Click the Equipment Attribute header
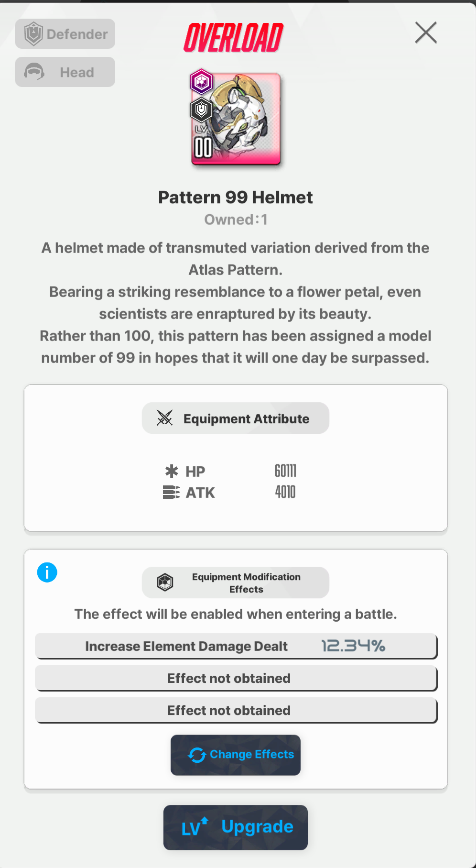The image size is (476, 868). coord(236,418)
